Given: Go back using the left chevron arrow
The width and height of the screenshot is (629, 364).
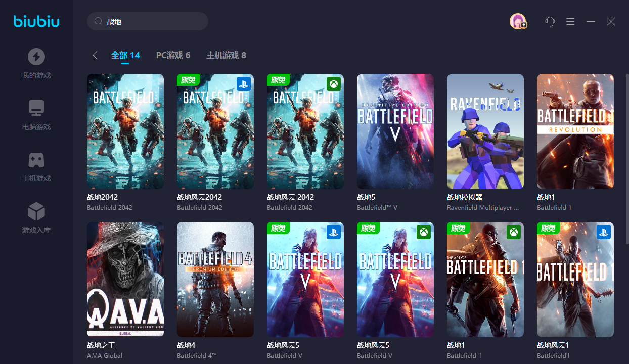Looking at the screenshot, I should click(x=95, y=55).
